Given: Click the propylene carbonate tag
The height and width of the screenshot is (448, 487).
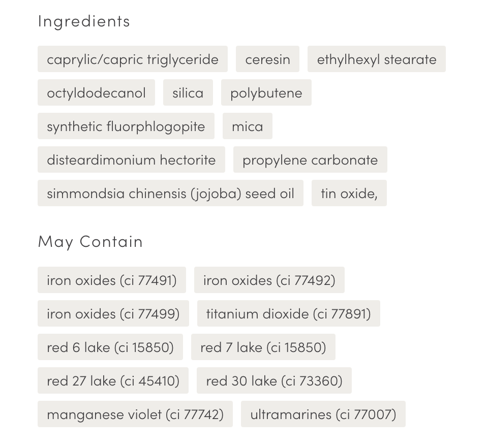Looking at the screenshot, I should point(310,159).
